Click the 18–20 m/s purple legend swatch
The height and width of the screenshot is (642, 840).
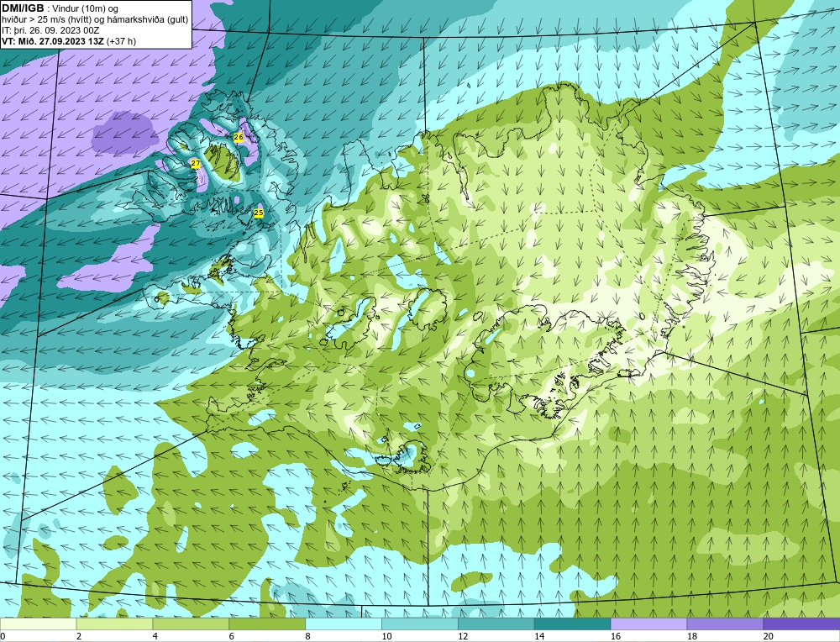(726, 624)
